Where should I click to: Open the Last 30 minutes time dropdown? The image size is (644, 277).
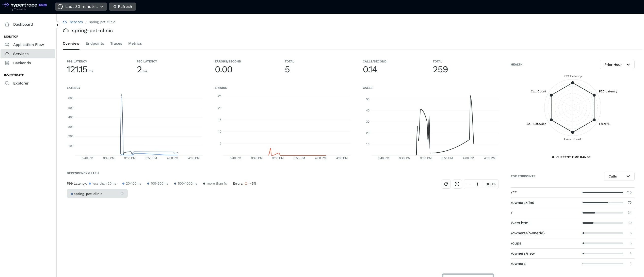81,7
